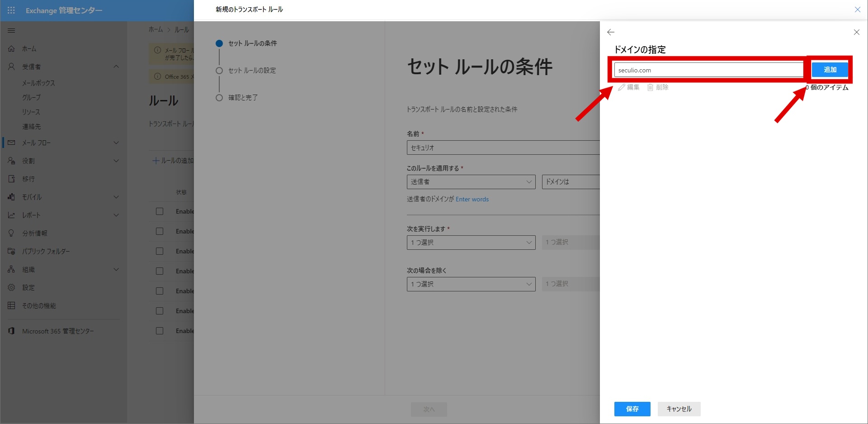Expand the 組織 section chevron

(116, 269)
